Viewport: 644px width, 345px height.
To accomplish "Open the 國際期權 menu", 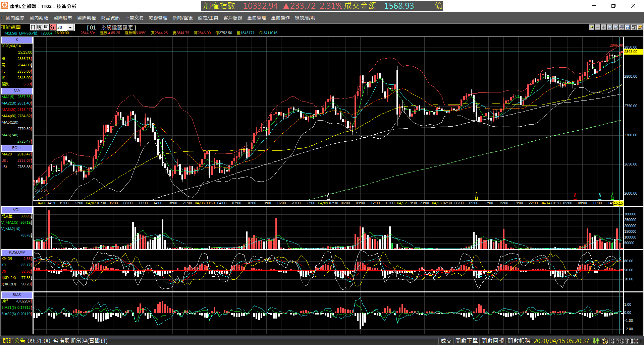I will pyautogui.click(x=87, y=18).
